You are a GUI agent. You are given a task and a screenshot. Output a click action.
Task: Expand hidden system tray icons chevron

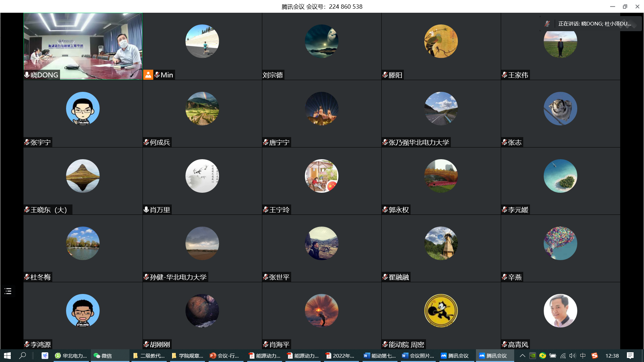coord(523,356)
